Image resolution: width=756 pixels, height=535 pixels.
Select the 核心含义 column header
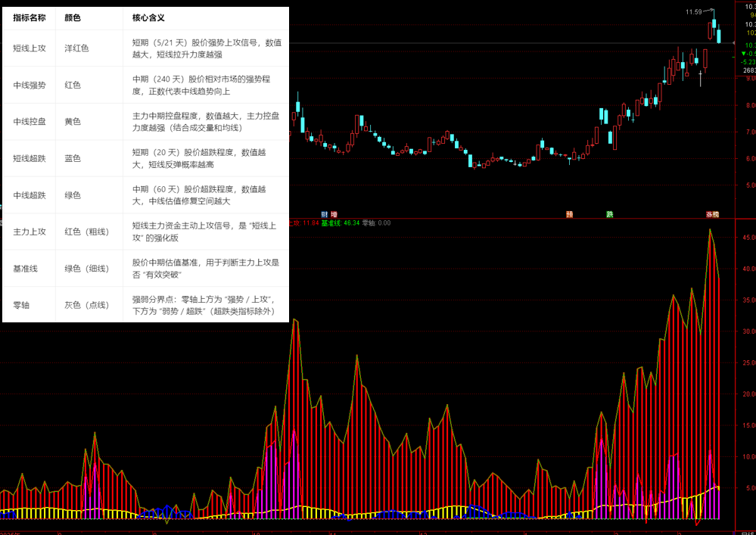[148, 17]
